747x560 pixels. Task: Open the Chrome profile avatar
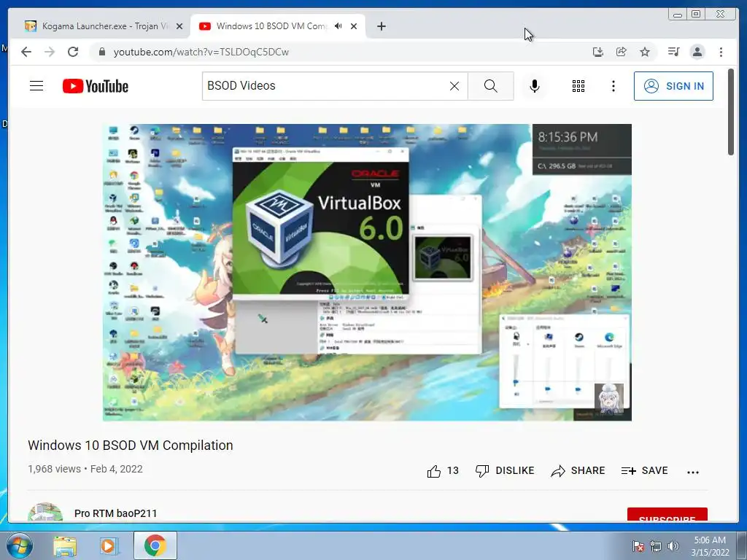(697, 52)
